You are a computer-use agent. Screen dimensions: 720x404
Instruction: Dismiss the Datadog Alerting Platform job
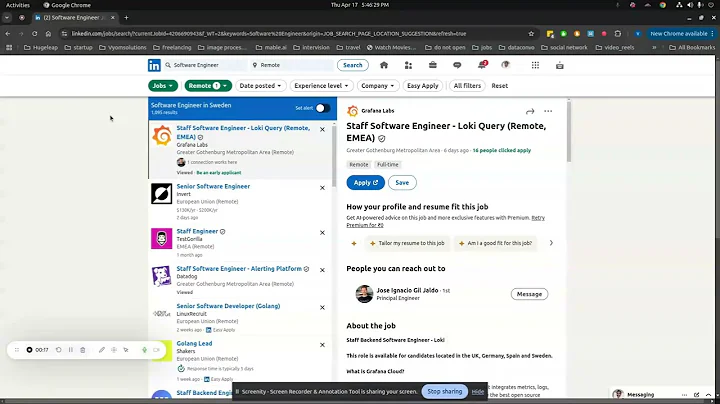coord(322,270)
